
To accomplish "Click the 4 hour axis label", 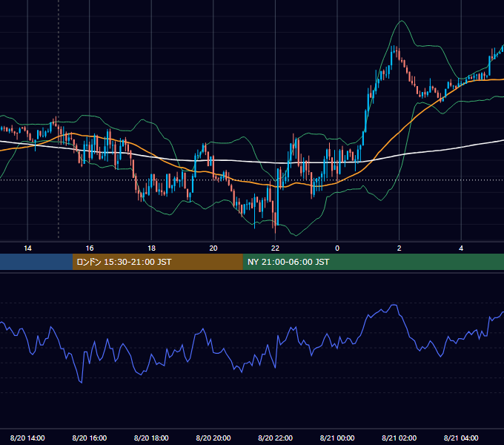I will (461, 248).
